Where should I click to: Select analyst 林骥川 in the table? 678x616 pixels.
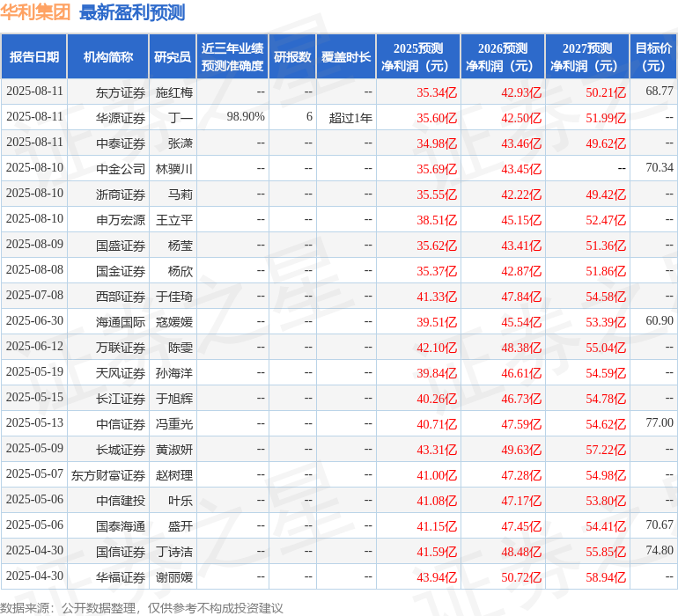[174, 168]
